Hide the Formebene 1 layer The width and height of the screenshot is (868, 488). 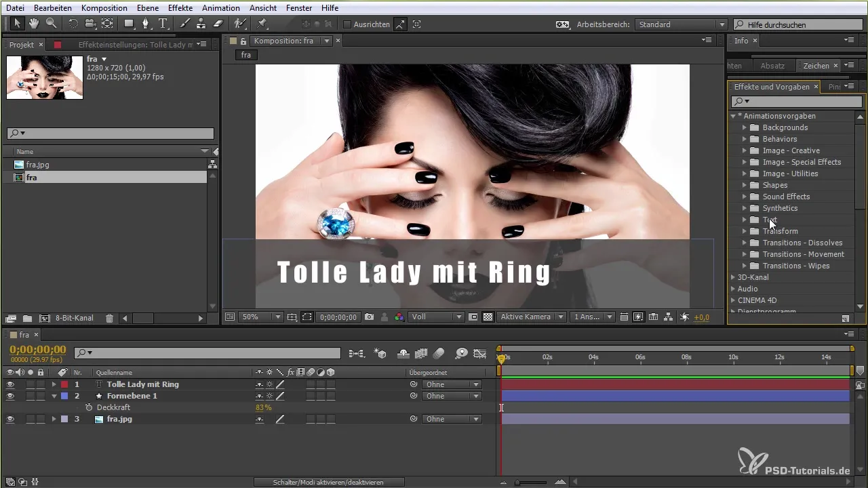pos(10,396)
